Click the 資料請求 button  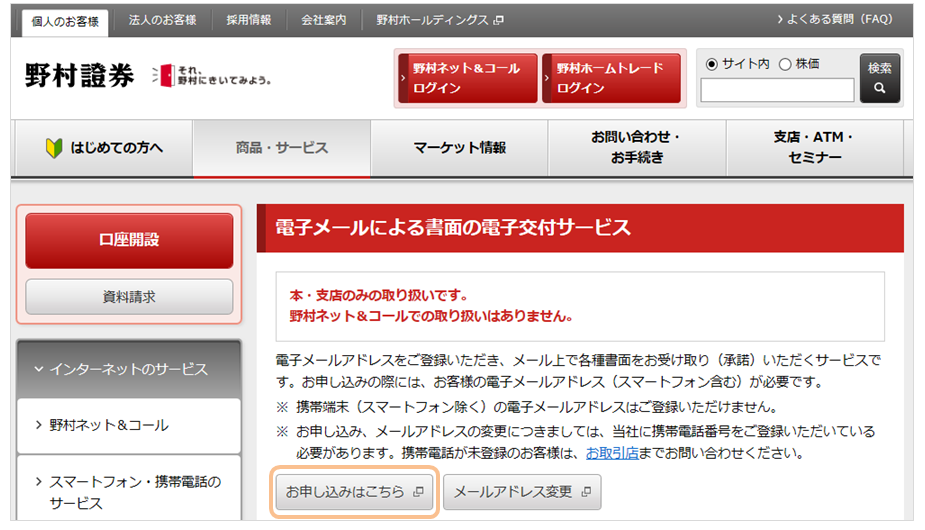[129, 297]
